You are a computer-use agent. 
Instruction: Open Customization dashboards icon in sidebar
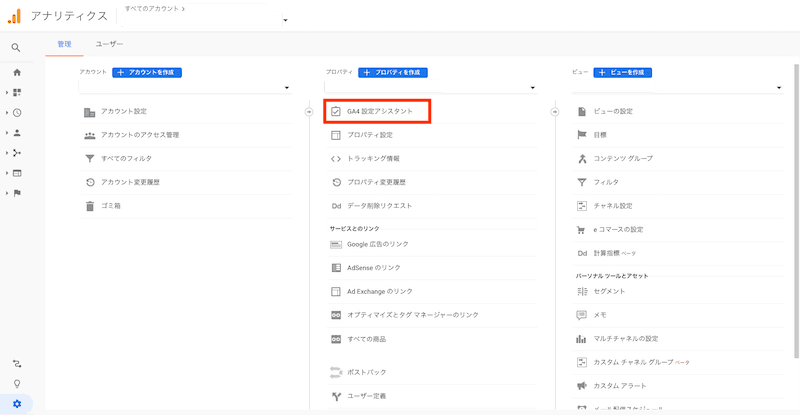pyautogui.click(x=17, y=92)
